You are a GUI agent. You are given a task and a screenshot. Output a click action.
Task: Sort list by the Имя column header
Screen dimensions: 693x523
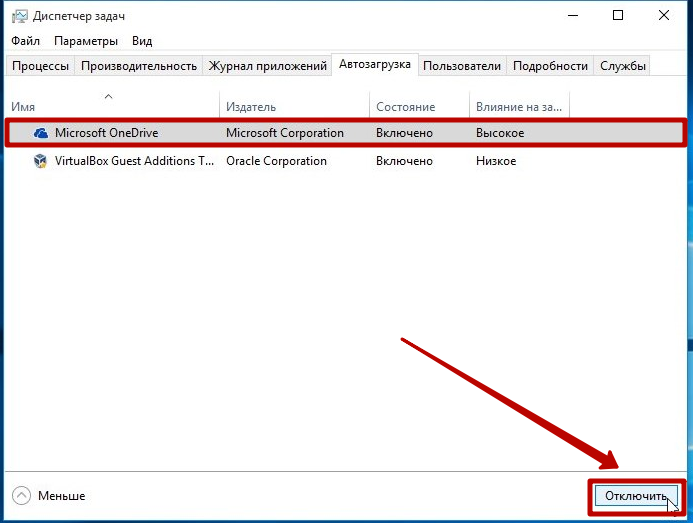(110, 106)
